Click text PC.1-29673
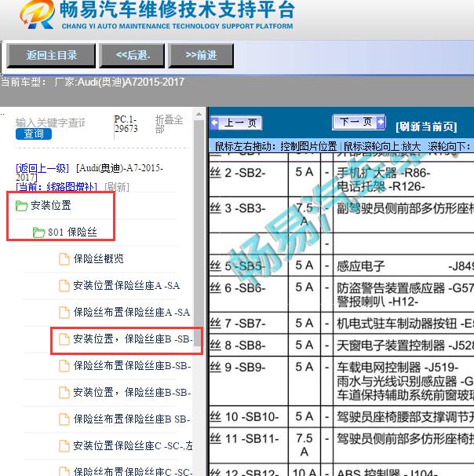The image size is (474, 476). pos(126,124)
